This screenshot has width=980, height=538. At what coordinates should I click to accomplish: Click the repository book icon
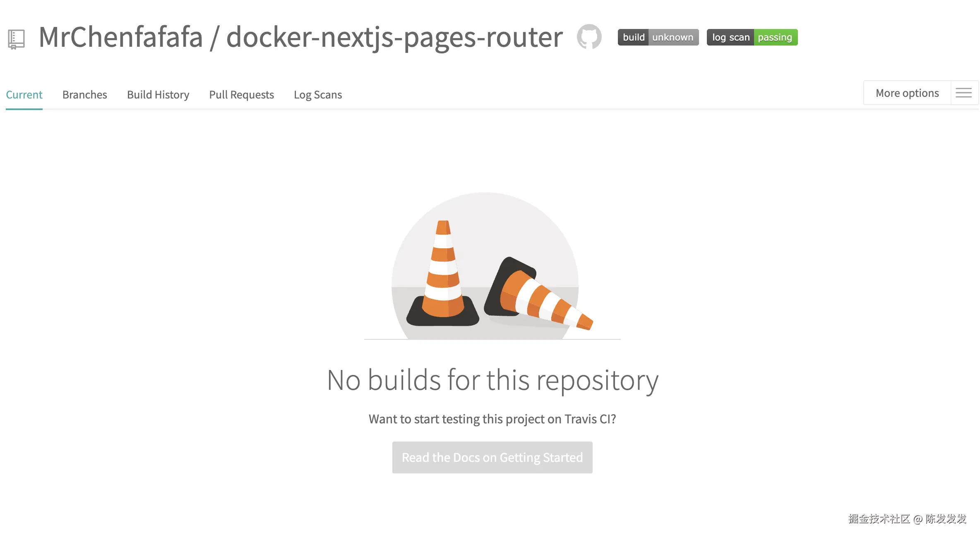[x=16, y=39]
